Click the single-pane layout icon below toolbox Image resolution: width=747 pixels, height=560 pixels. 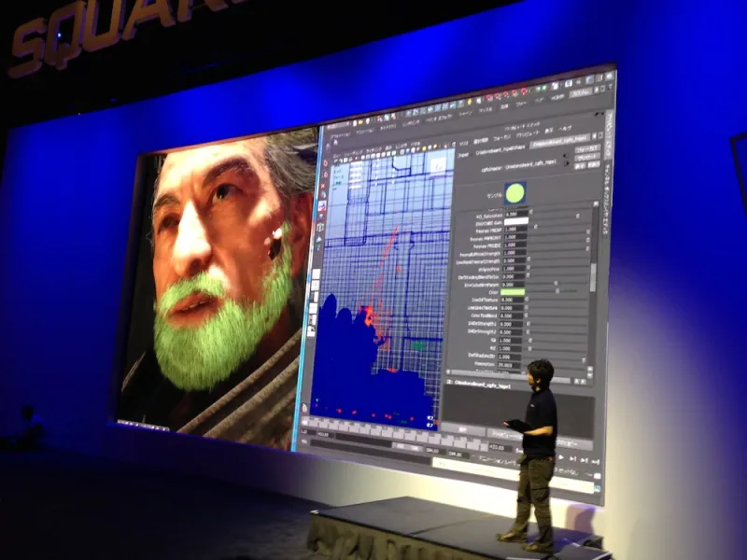tap(316, 273)
